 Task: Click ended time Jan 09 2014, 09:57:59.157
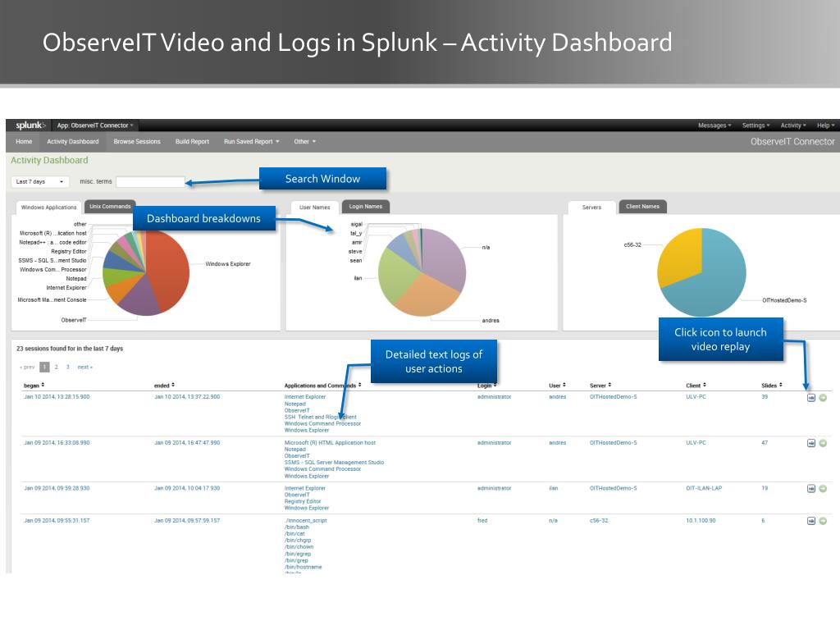187,521
